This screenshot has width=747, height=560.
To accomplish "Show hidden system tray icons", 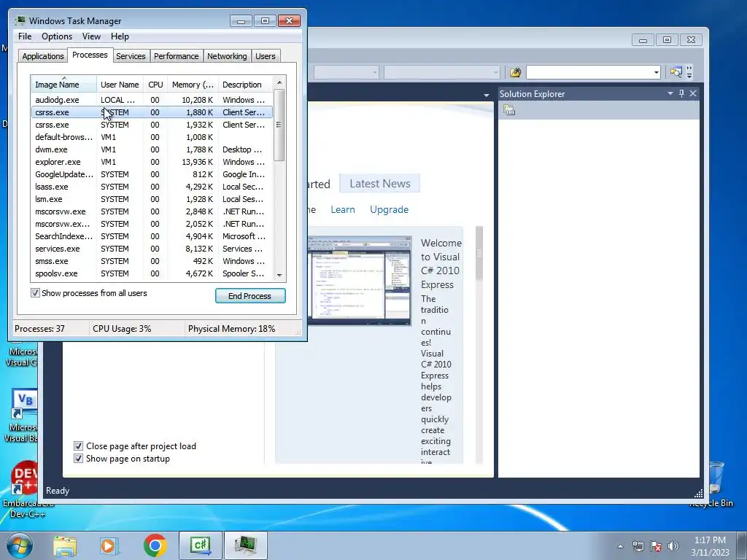I will click(x=620, y=546).
